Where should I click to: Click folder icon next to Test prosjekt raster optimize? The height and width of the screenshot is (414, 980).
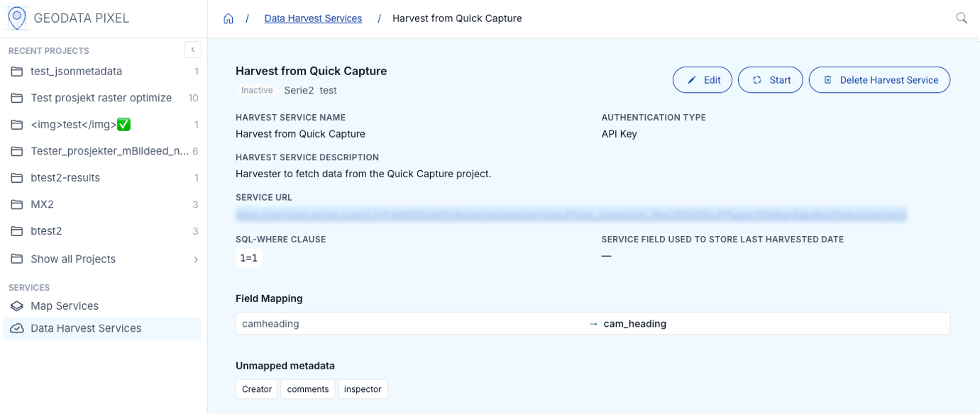pyautogui.click(x=17, y=98)
